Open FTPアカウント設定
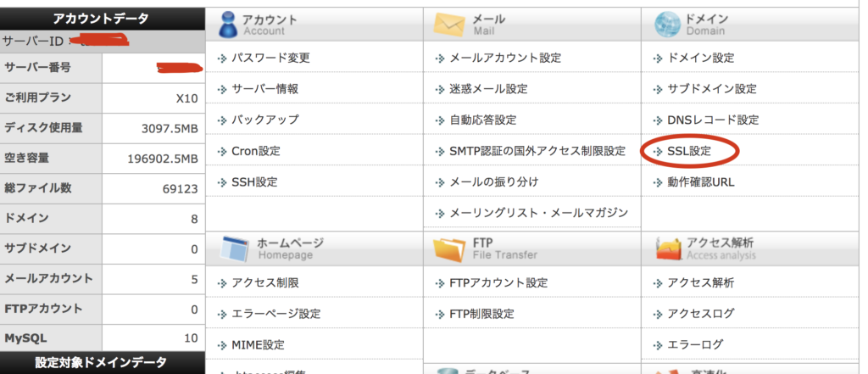The image size is (868, 374). [x=498, y=282]
